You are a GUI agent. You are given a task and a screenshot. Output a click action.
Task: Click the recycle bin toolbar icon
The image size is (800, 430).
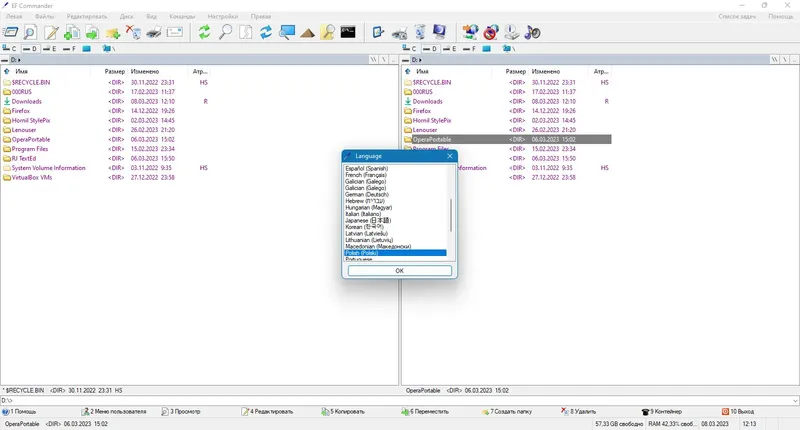(419, 33)
